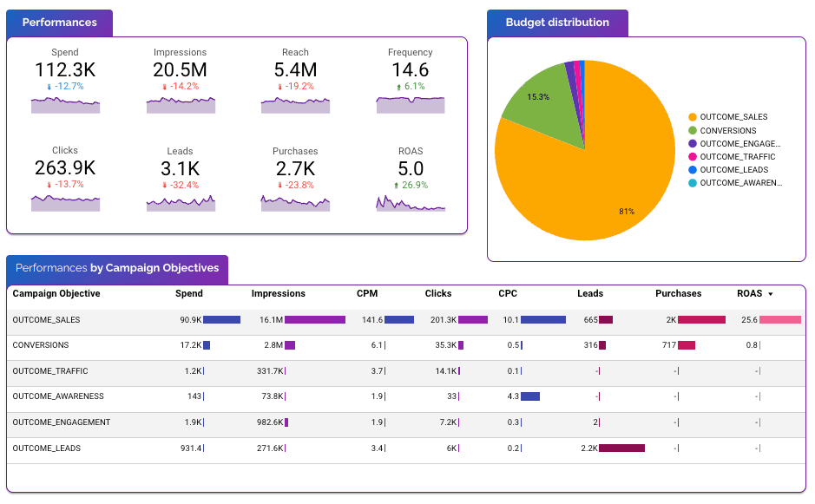Click the Performances section tab header
The height and width of the screenshot is (504, 815).
(x=59, y=23)
